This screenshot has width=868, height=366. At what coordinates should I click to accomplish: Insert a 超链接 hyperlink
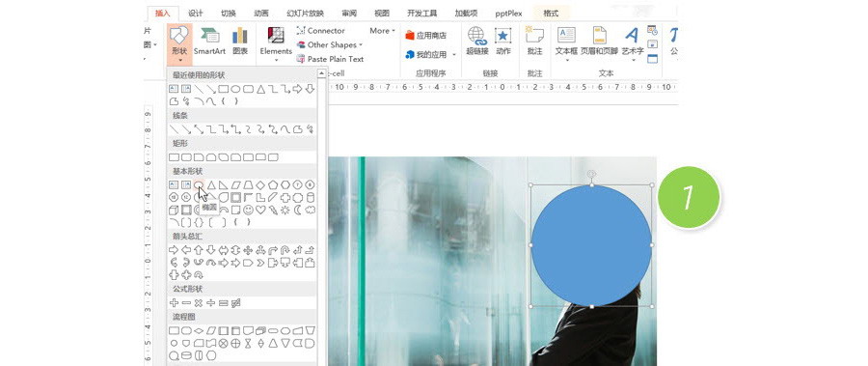tap(477, 41)
